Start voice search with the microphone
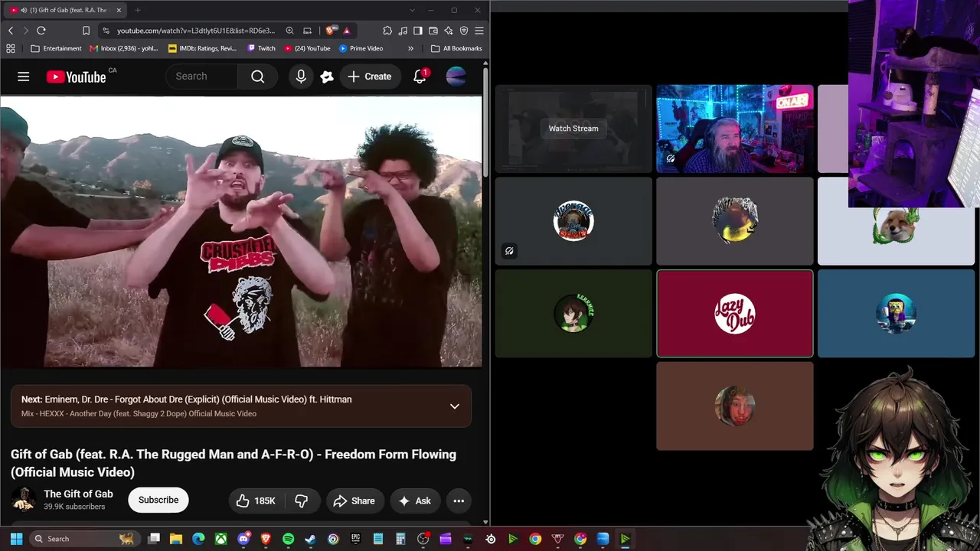Viewport: 980px width, 551px height. pos(301,77)
